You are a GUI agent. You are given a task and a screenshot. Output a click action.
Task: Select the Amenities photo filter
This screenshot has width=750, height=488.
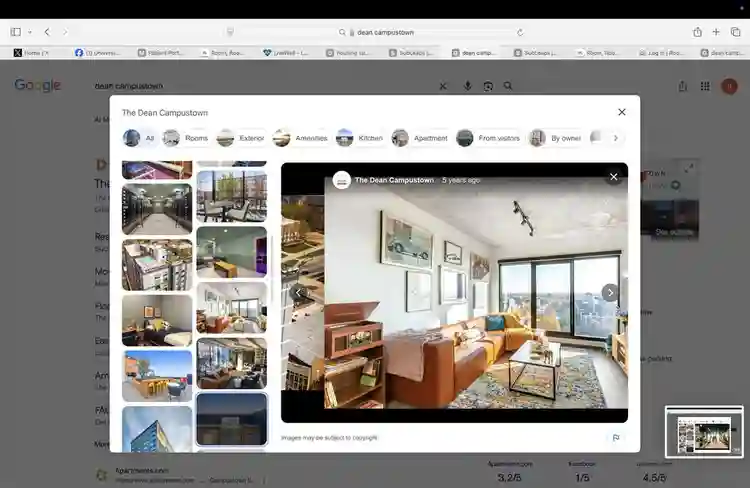(300, 138)
